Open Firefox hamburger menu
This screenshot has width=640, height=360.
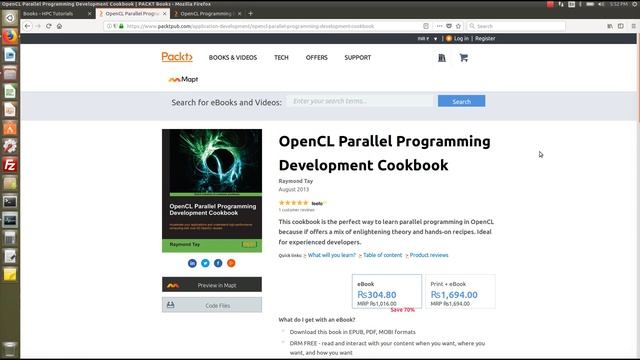click(633, 26)
